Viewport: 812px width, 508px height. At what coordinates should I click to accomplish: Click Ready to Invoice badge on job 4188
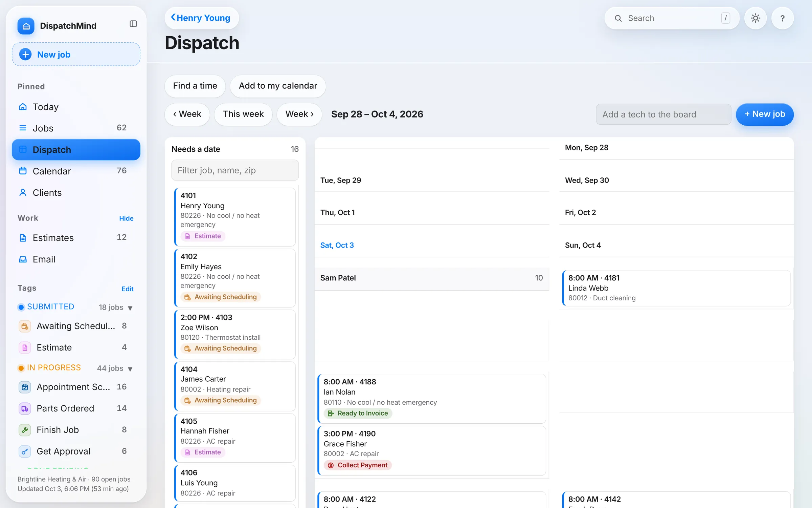pyautogui.click(x=358, y=414)
